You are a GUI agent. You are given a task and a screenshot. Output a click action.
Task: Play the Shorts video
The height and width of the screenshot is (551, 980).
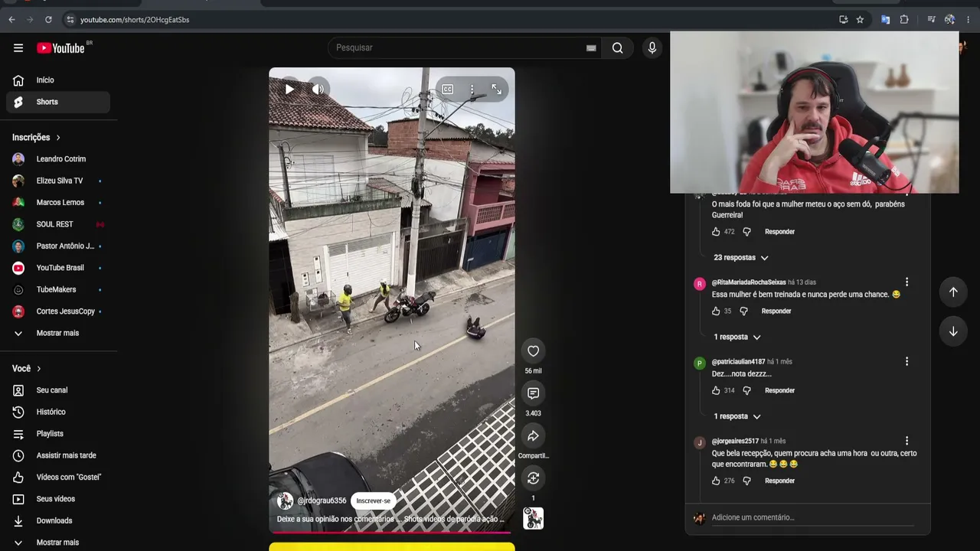[289, 90]
